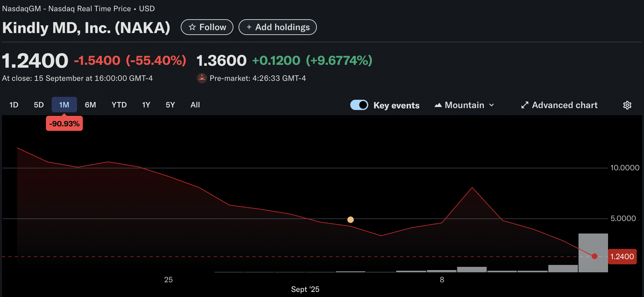Select the 1D time range tab

pos(14,105)
